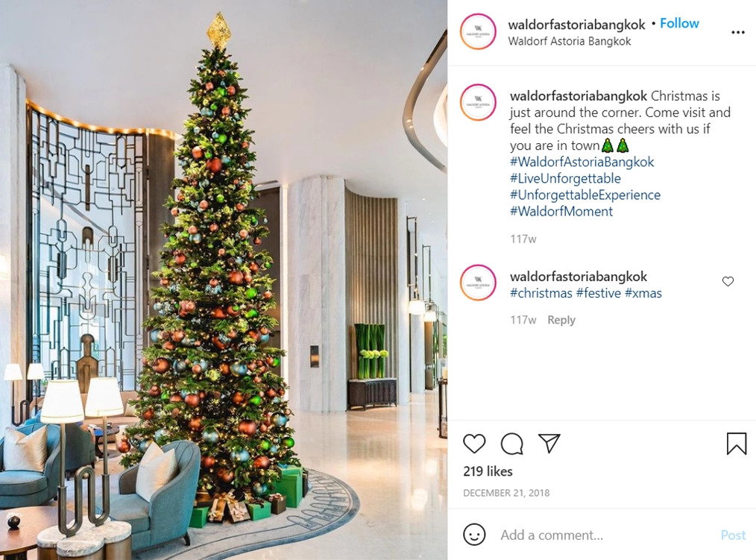View the 219 likes list
Viewport: 756px width, 560px height.
click(x=488, y=471)
